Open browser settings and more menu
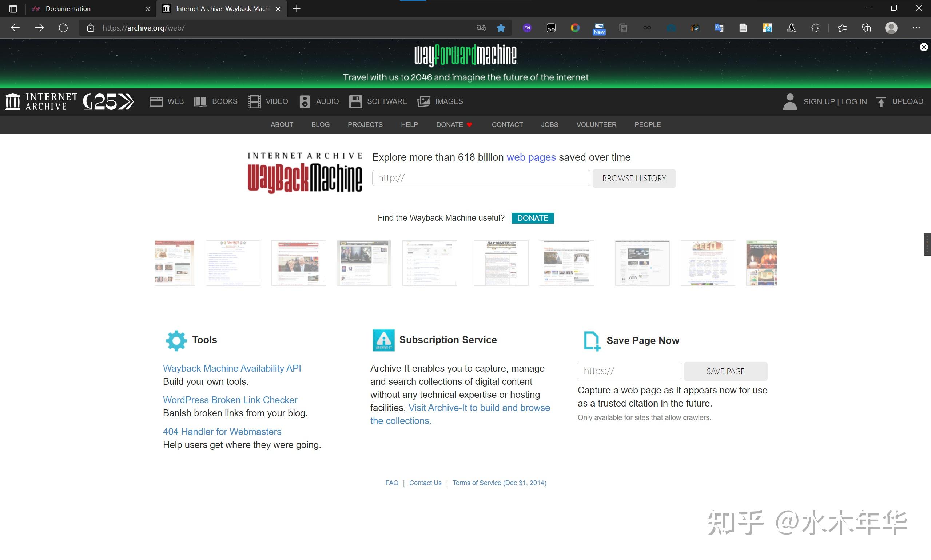Screen dimensions: 931x560 (x=916, y=28)
